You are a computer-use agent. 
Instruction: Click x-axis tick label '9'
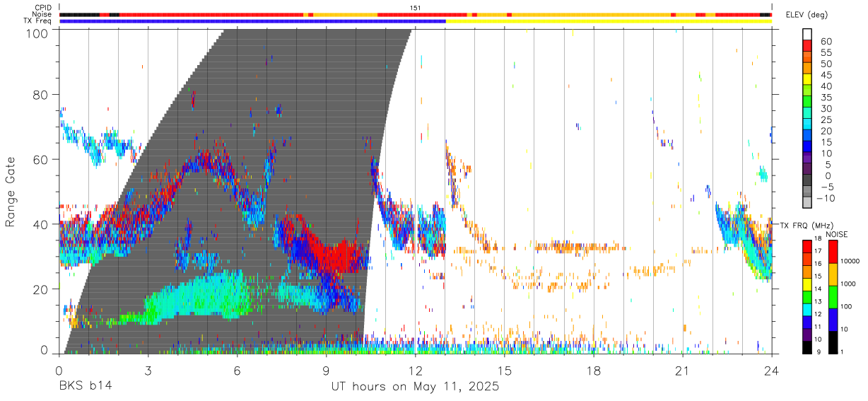[326, 371]
